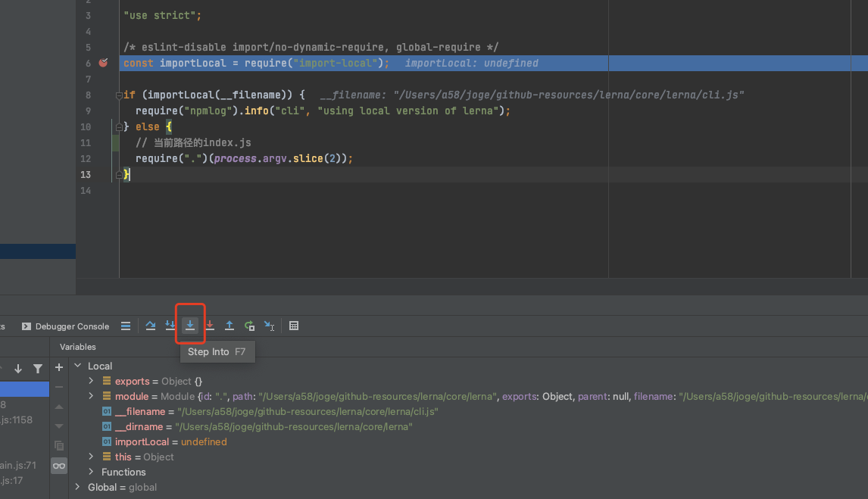Expand the exports object node
The width and height of the screenshot is (868, 499).
click(x=92, y=381)
